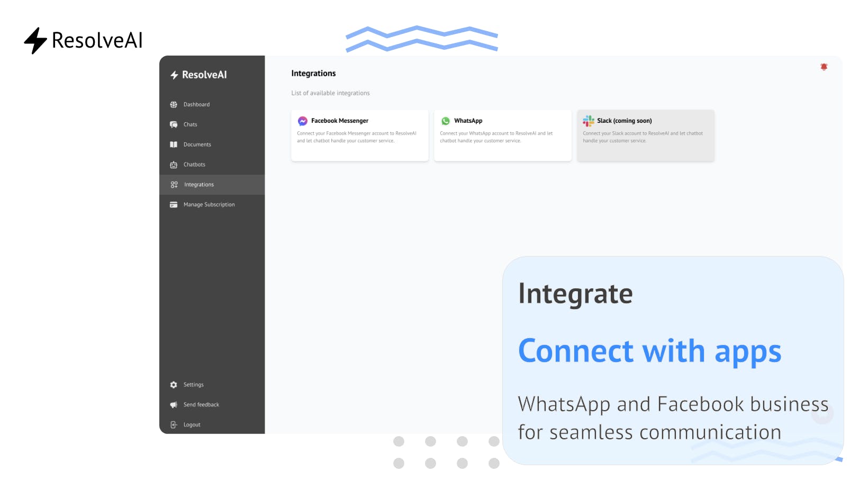The width and height of the screenshot is (868, 489).
Task: Open the Dashboard menu item
Action: click(x=212, y=105)
